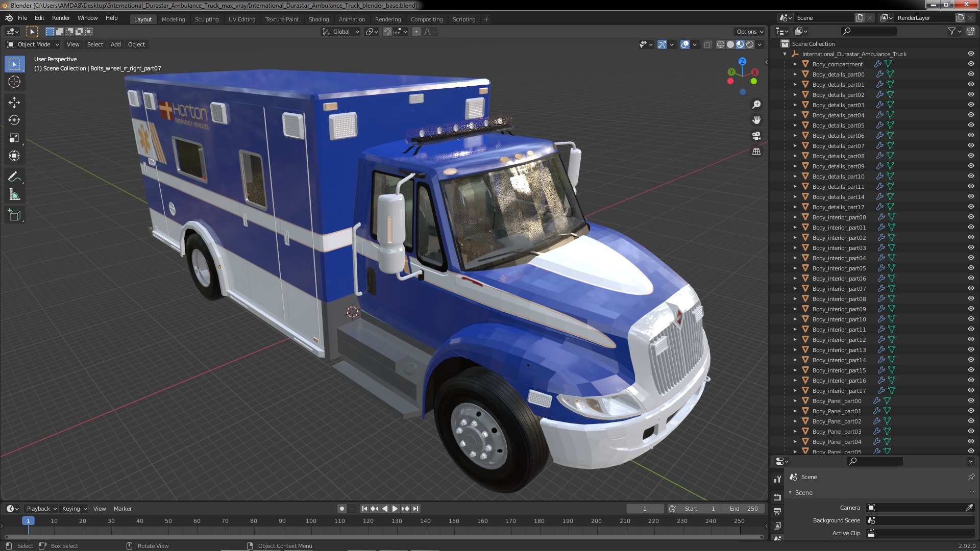
Task: Collapse the Scene properties panel
Action: [791, 492]
